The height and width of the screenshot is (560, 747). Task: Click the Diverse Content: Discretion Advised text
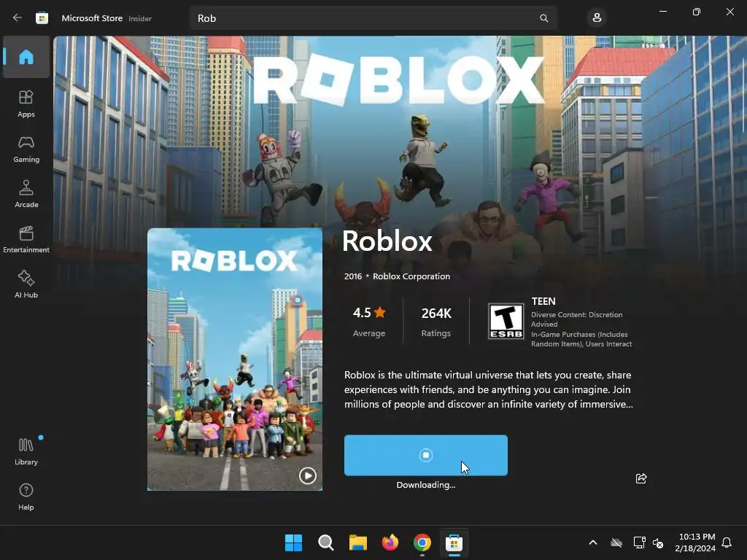[576, 319]
